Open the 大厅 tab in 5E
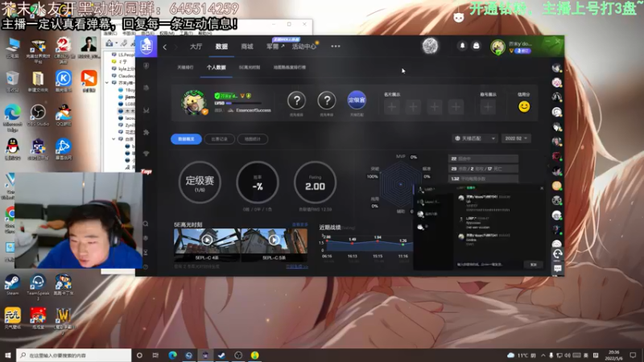This screenshot has height=362, width=644. [196, 47]
